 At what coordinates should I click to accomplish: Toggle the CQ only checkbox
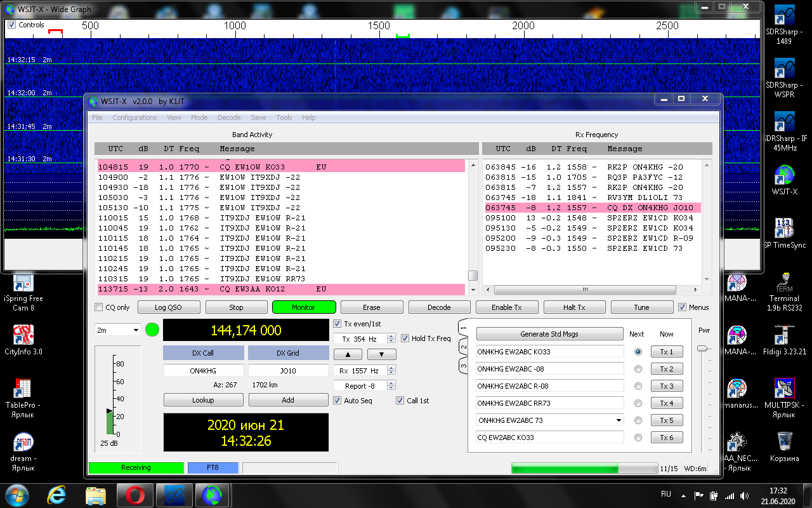[99, 308]
